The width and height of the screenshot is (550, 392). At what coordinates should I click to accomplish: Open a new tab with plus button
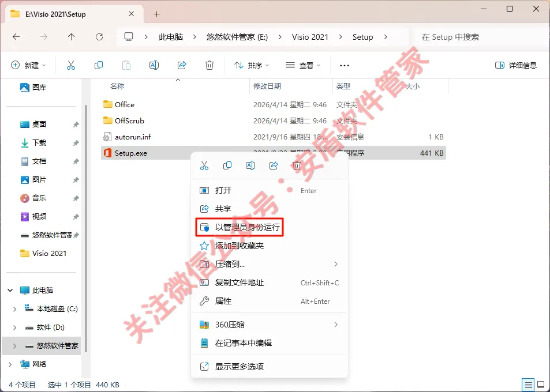click(x=157, y=14)
